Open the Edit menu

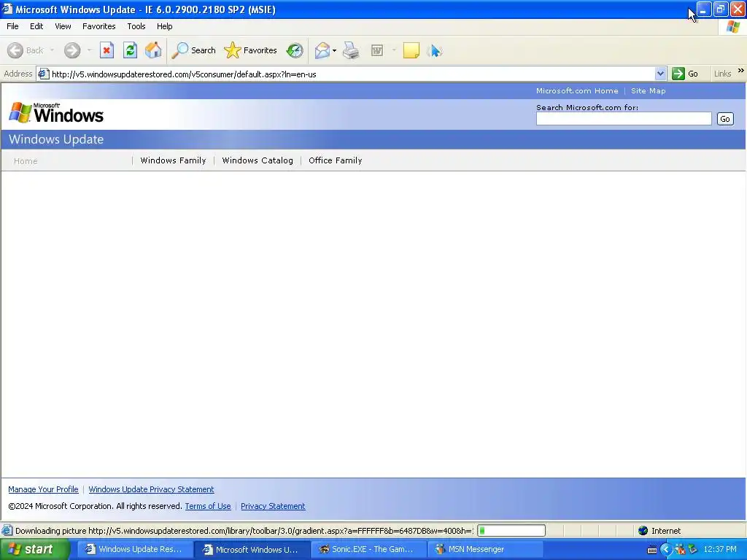click(36, 26)
